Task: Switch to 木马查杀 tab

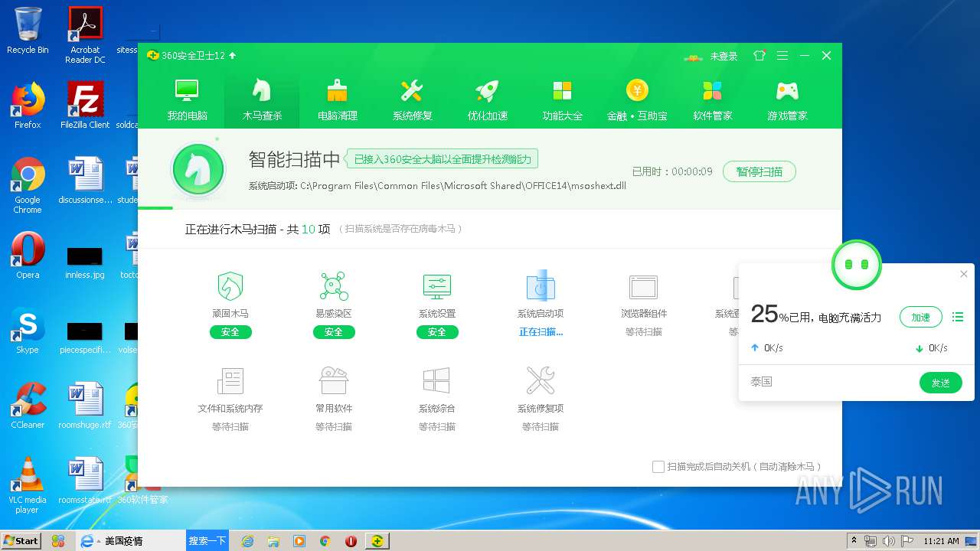Action: [263, 100]
